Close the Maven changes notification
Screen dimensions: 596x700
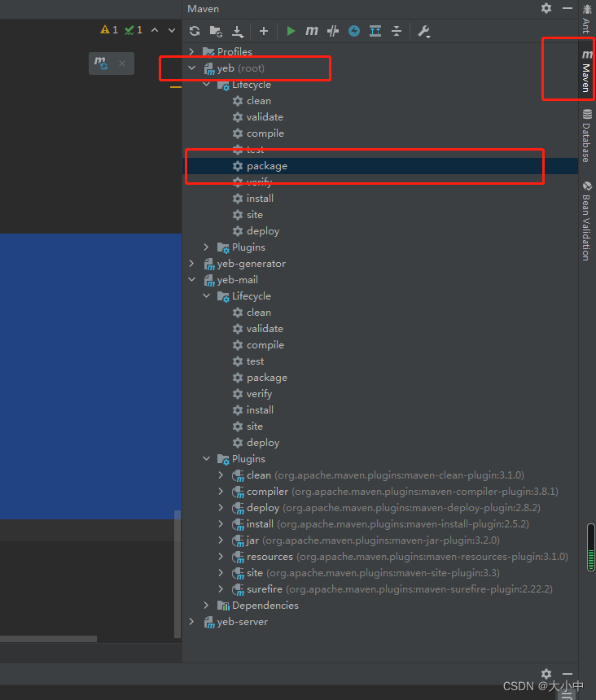122,63
